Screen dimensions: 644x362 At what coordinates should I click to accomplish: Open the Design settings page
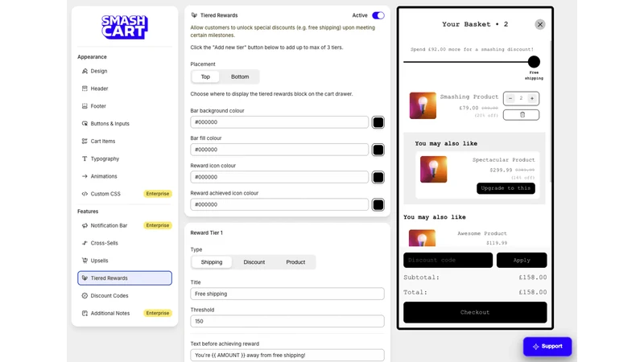pyautogui.click(x=125, y=71)
